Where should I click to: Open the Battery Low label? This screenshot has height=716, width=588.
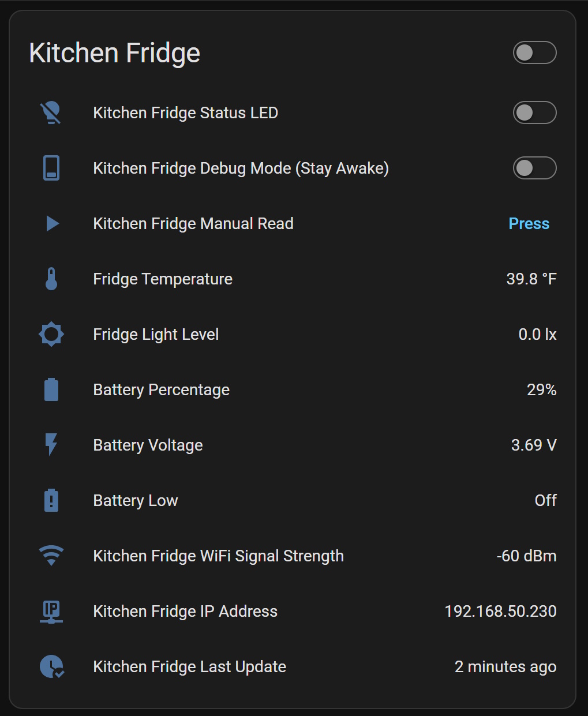tap(136, 500)
